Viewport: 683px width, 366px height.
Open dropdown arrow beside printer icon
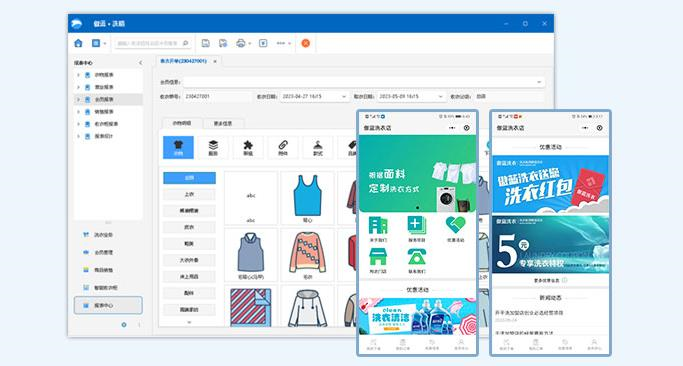coord(250,44)
